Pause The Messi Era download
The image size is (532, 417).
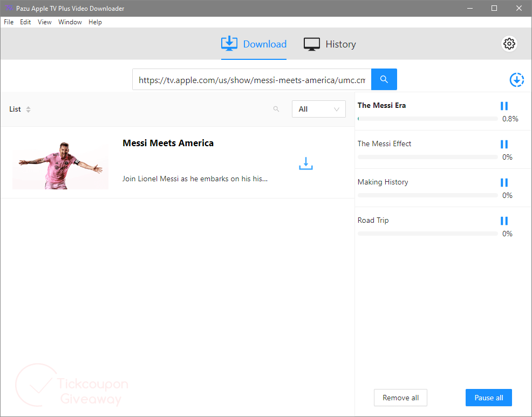click(x=504, y=106)
